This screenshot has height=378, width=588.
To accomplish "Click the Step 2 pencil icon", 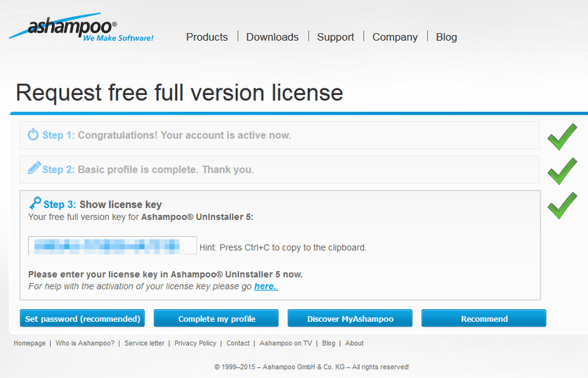I will click(x=34, y=168).
